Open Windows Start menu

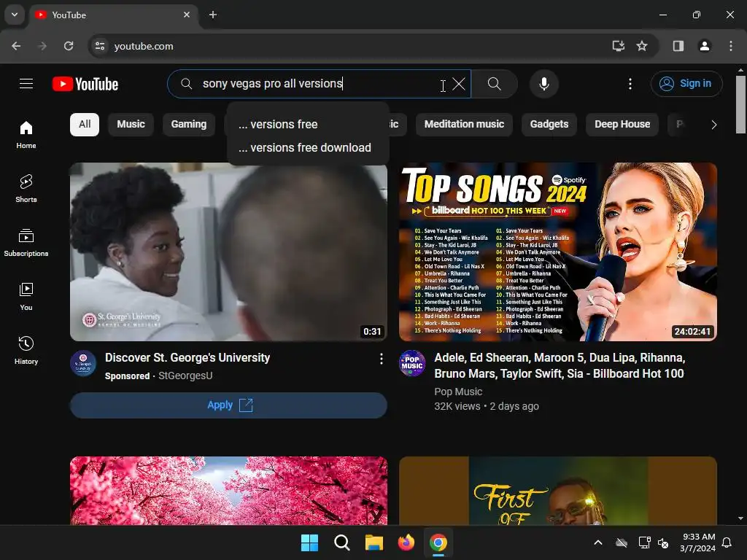(309, 542)
